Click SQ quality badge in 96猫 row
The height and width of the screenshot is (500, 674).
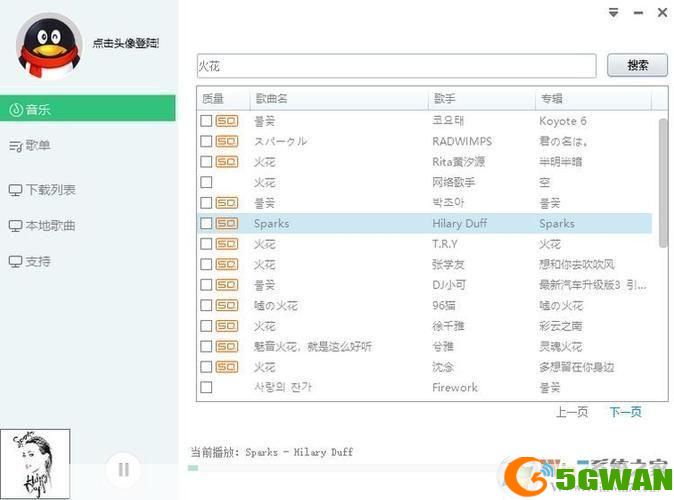click(x=227, y=305)
